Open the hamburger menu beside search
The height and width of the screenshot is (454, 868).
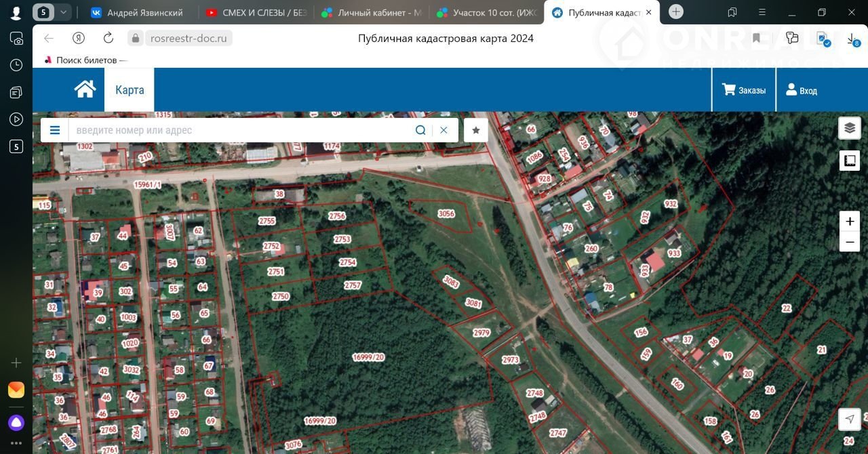[x=55, y=130]
